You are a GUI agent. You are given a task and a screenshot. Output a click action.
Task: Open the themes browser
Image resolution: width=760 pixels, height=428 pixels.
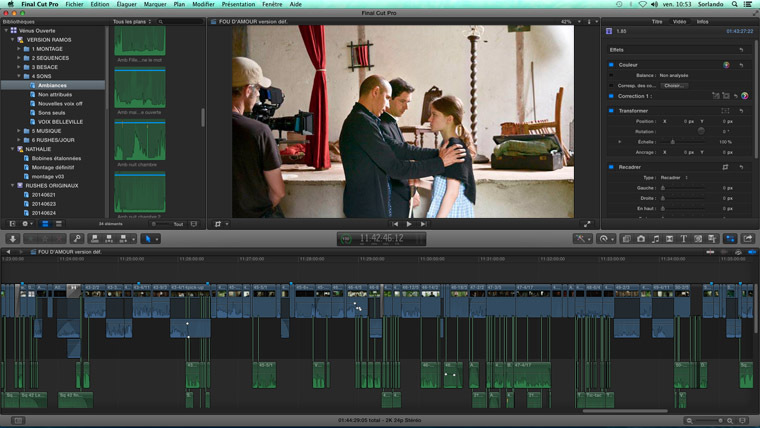tap(712, 238)
